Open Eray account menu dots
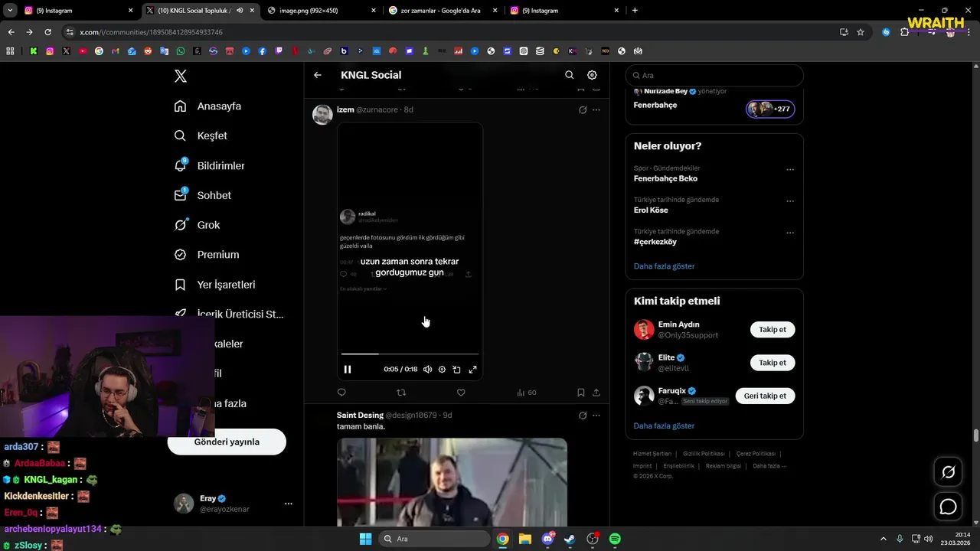980x551 pixels. [x=289, y=504]
